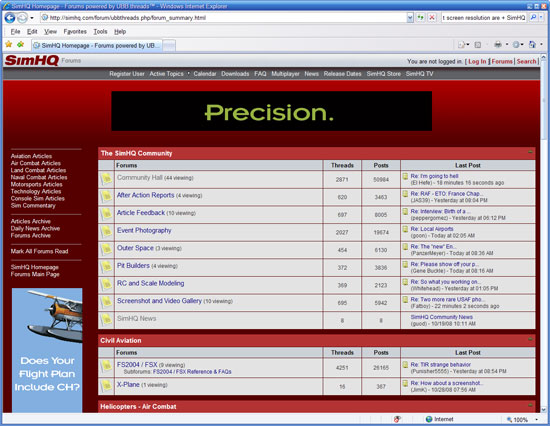Collapse The SimHQ Community category
The image size is (550, 426).
click(x=530, y=152)
